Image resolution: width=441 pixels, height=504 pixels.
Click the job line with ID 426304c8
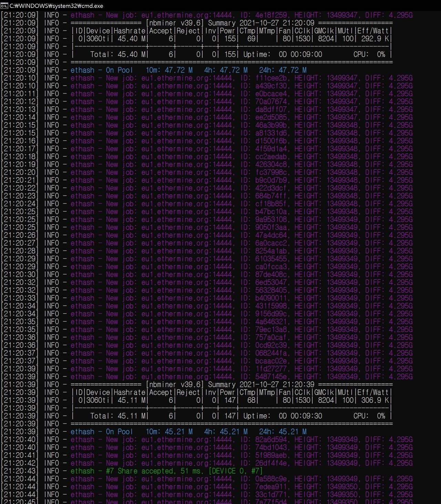pos(207,164)
